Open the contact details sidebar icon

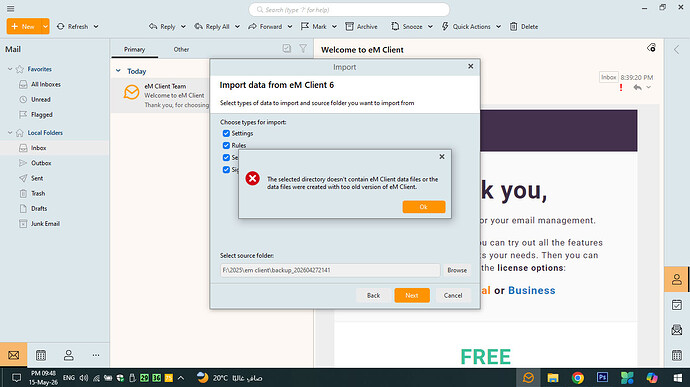point(676,279)
